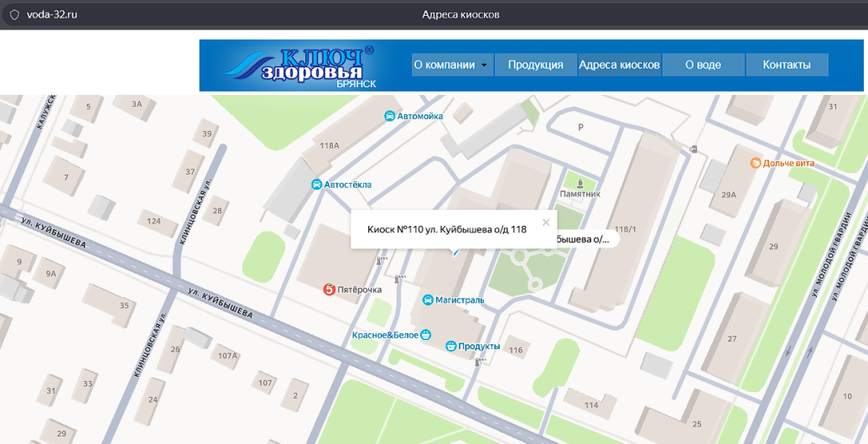Click the Автомойка label text
This screenshot has height=444, width=868.
(420, 116)
